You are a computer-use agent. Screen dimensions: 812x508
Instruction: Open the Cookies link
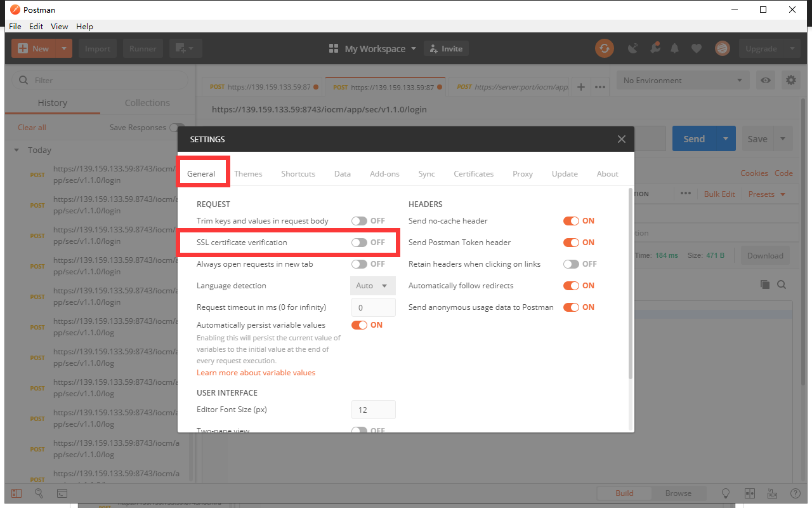coord(754,173)
